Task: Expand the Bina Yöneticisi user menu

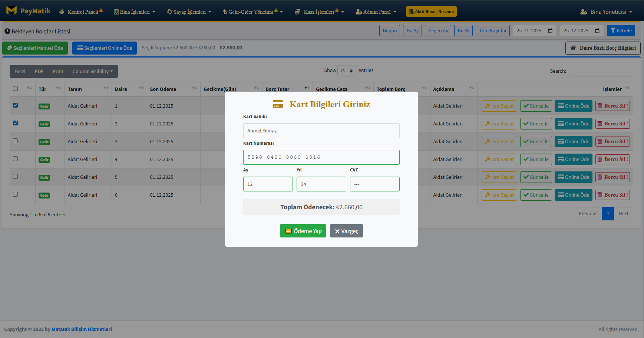Action: [x=606, y=12]
